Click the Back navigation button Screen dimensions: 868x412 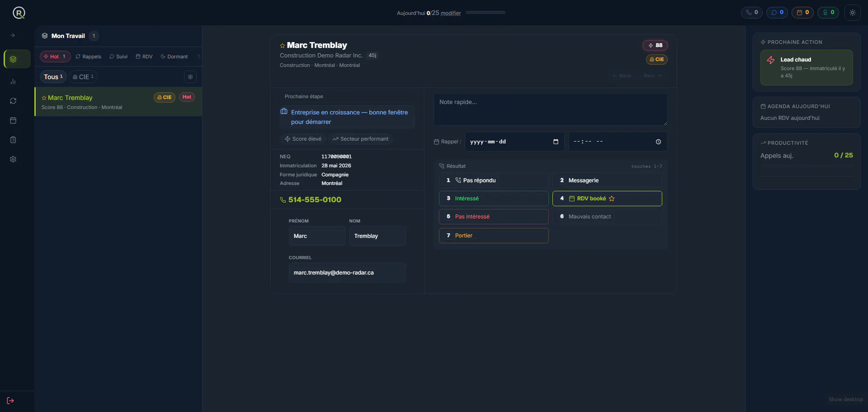pos(622,76)
